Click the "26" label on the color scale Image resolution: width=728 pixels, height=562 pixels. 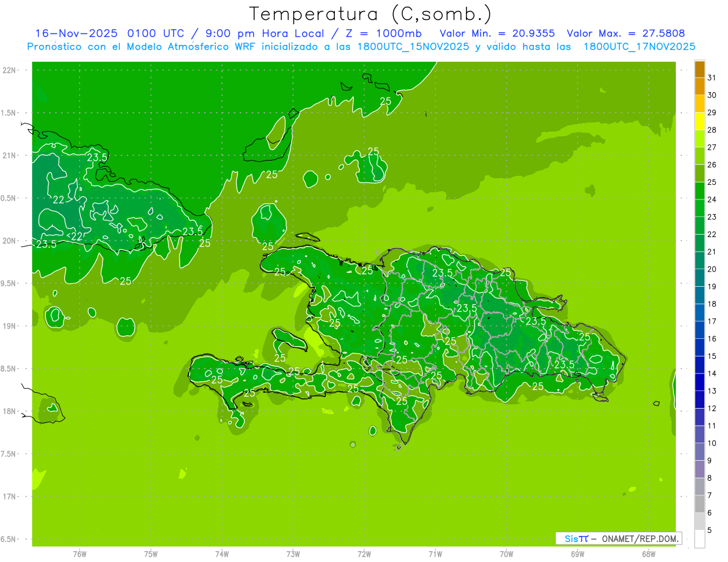(x=712, y=164)
